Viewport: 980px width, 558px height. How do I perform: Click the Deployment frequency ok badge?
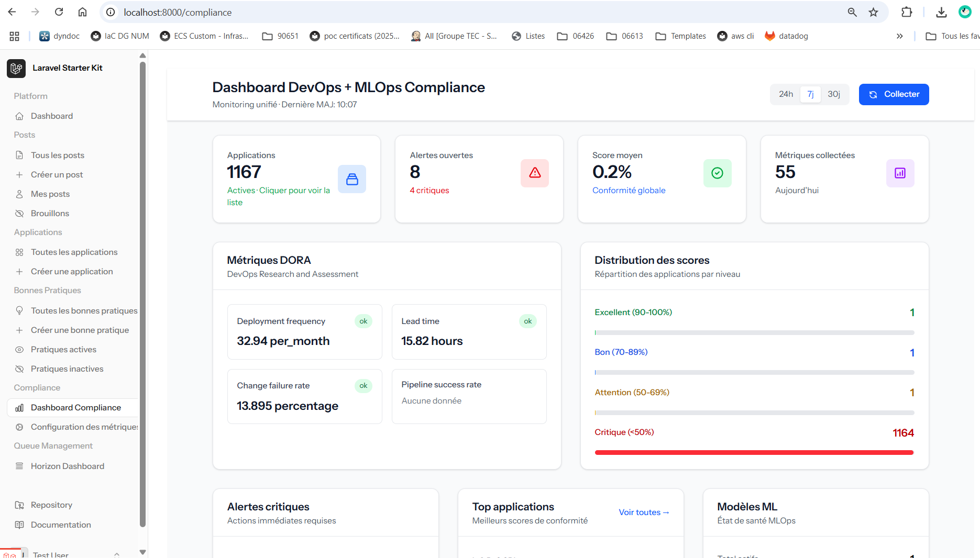pyautogui.click(x=364, y=321)
